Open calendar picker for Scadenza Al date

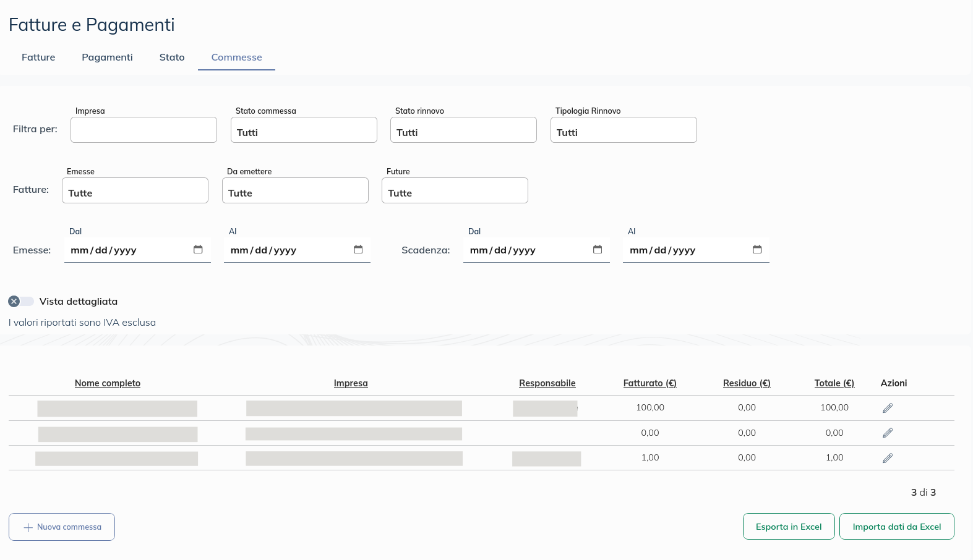pyautogui.click(x=757, y=250)
